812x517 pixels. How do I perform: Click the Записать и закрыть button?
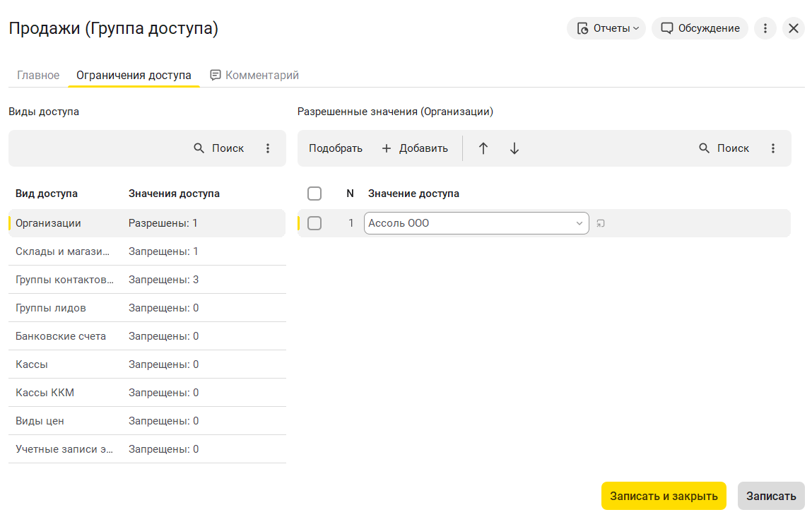(x=664, y=496)
